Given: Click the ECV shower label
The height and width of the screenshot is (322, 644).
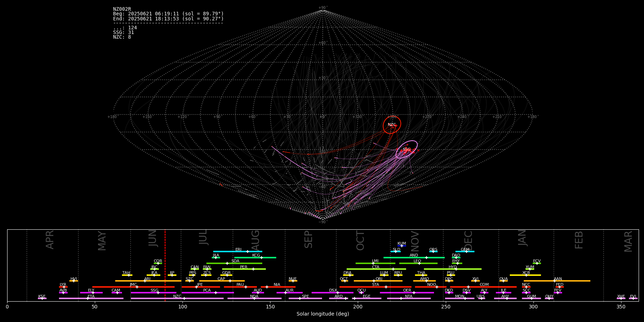Looking at the screenshot, I should 537,261.
